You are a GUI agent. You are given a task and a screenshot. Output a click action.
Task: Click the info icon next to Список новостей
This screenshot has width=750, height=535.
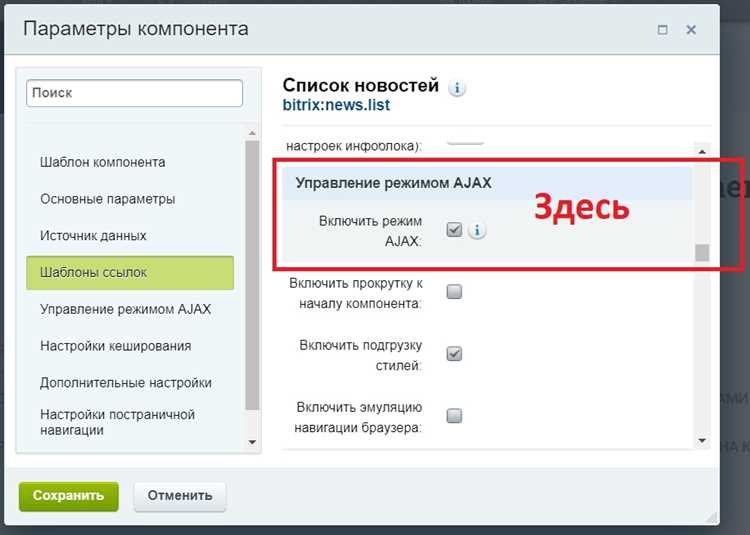(x=457, y=88)
